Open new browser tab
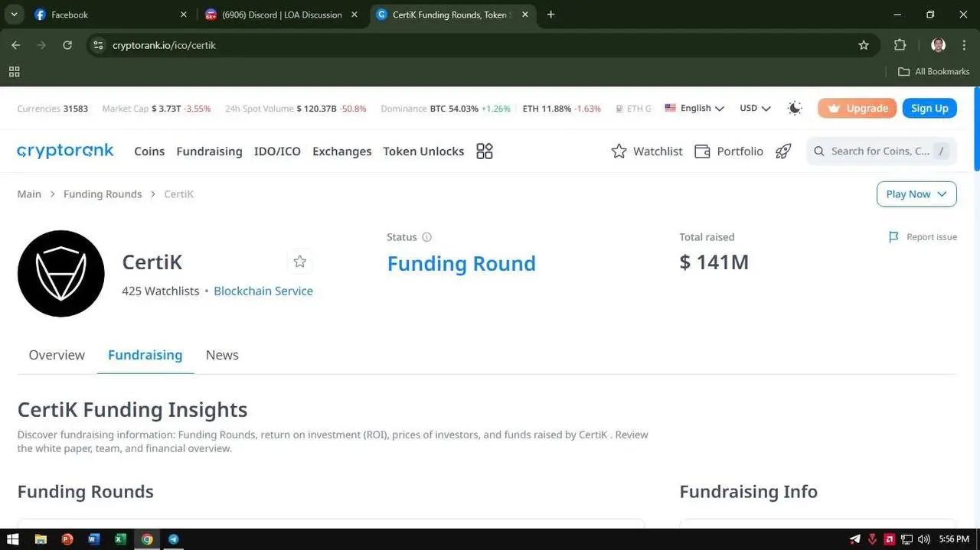The image size is (980, 550). coord(550,15)
